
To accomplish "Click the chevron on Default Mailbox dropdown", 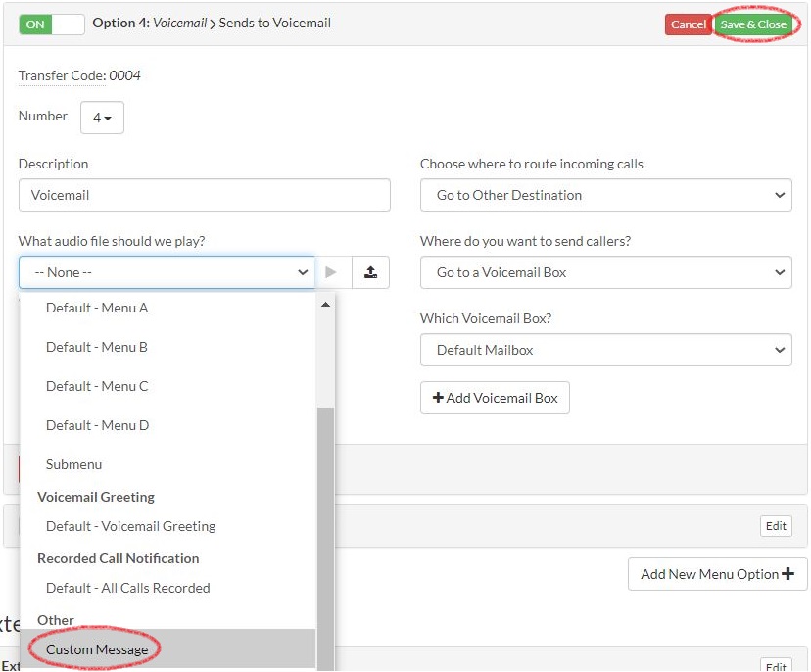I will (x=781, y=350).
